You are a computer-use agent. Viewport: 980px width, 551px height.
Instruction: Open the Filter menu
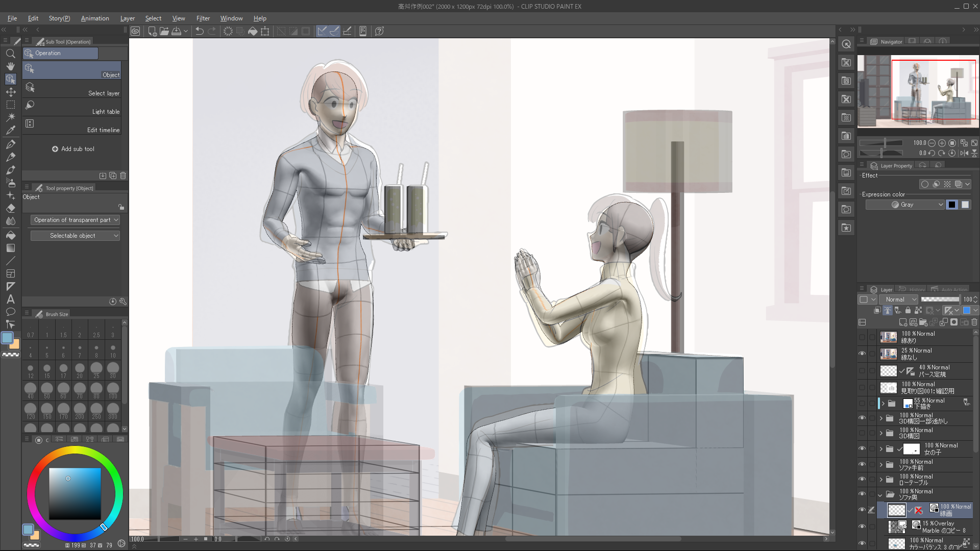tap(203, 18)
